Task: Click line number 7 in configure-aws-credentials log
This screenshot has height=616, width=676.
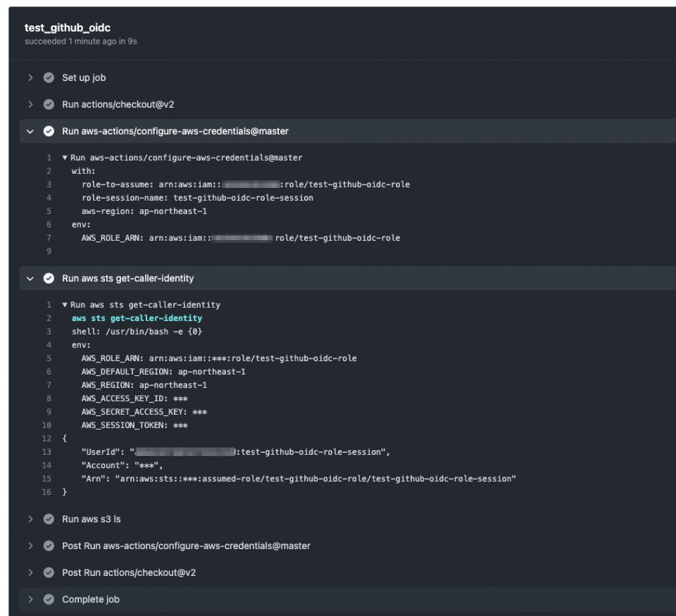Action: click(x=49, y=238)
